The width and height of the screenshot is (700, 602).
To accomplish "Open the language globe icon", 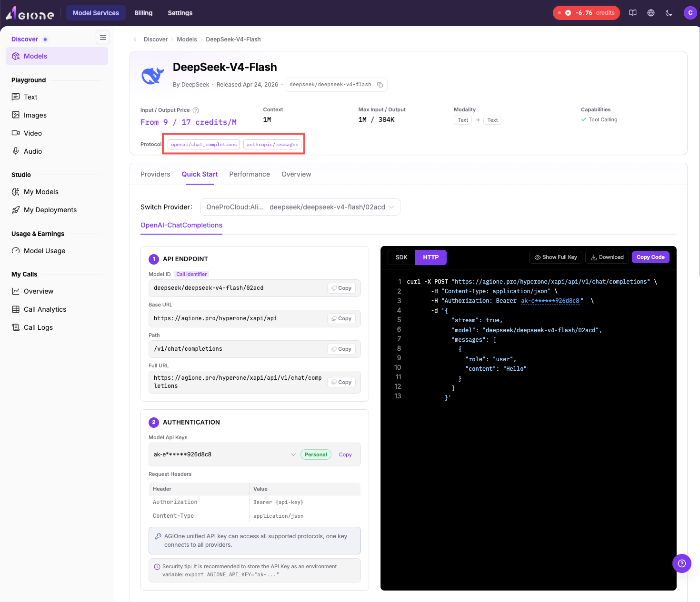I will click(x=651, y=13).
